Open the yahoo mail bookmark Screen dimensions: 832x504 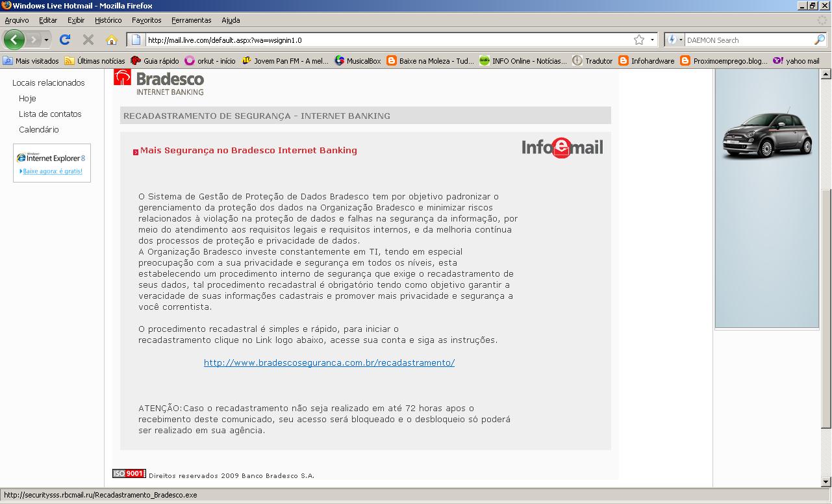(x=796, y=61)
